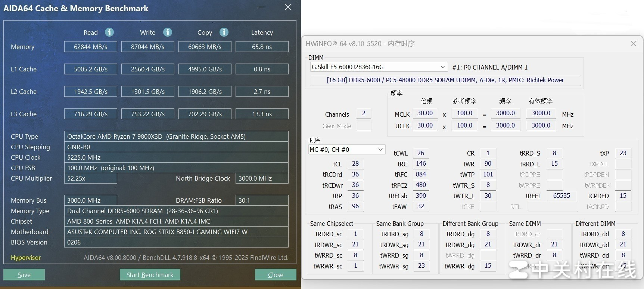Click the tREFI value 65535 field

pos(561,196)
